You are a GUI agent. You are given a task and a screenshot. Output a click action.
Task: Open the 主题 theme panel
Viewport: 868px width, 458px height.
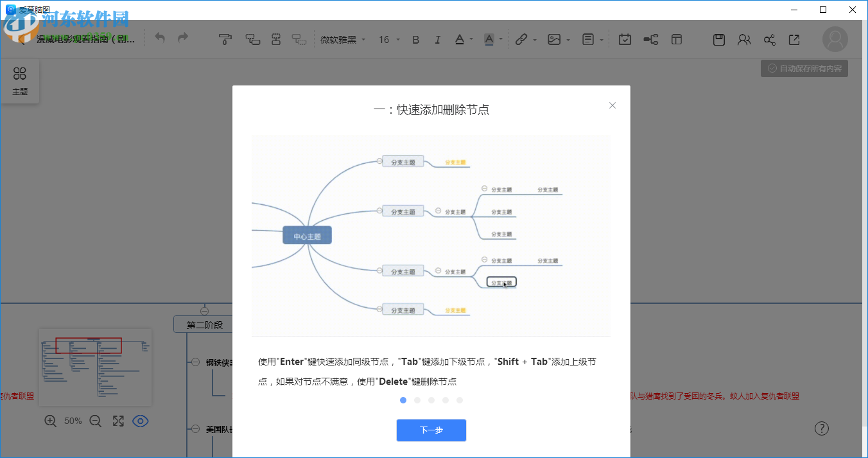coord(20,81)
